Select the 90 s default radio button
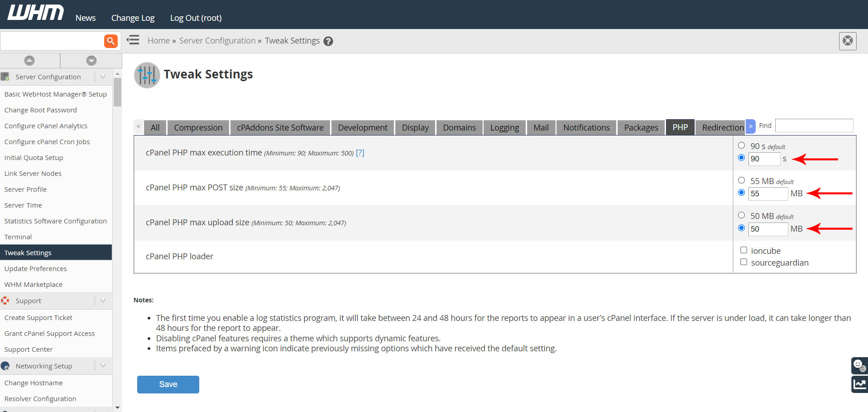The image size is (868, 412). [x=741, y=145]
